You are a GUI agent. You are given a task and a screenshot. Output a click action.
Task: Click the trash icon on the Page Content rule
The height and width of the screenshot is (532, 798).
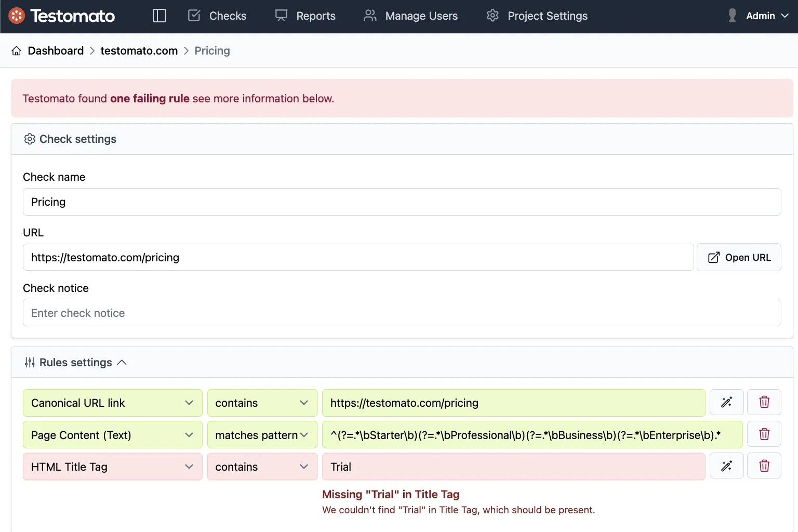[764, 434]
